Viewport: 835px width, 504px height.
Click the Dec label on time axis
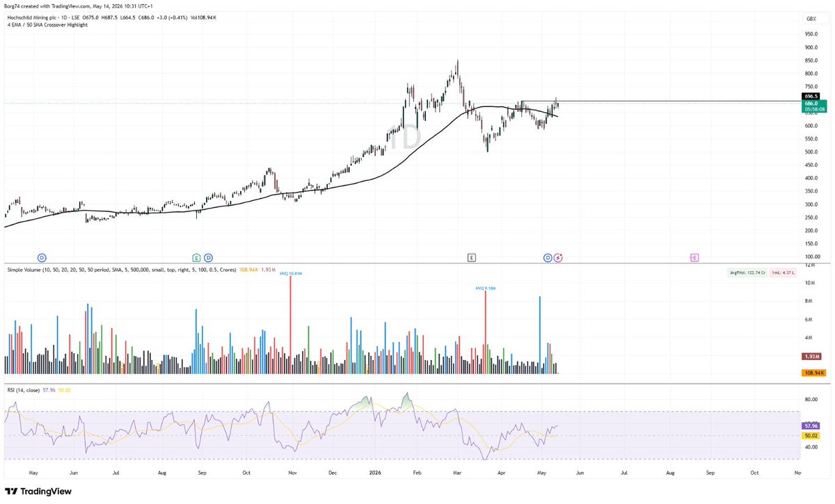(334, 471)
